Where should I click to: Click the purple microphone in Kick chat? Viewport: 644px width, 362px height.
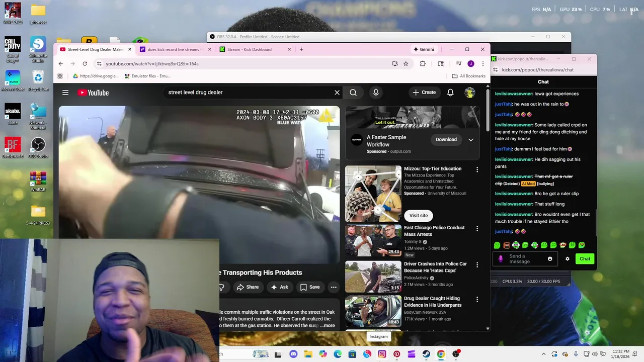[x=500, y=259]
